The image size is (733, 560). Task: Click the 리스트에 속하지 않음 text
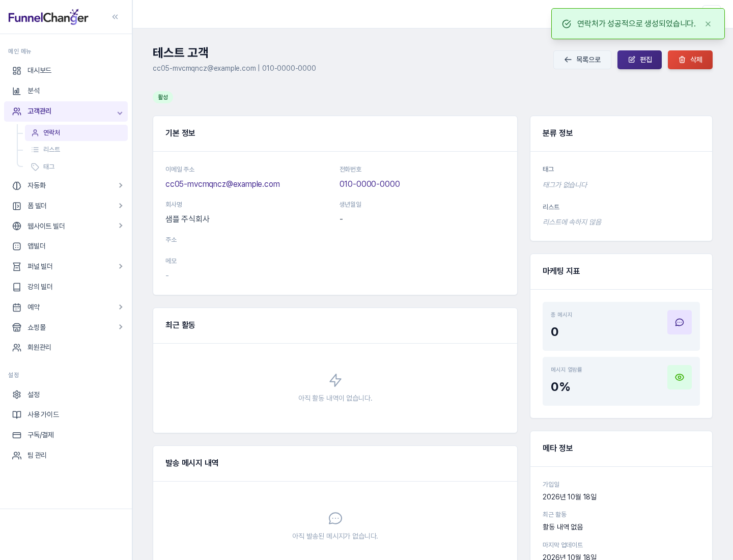pos(572,222)
